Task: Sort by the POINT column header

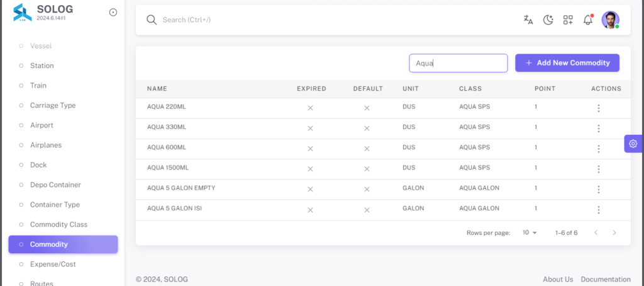Action: pyautogui.click(x=545, y=88)
